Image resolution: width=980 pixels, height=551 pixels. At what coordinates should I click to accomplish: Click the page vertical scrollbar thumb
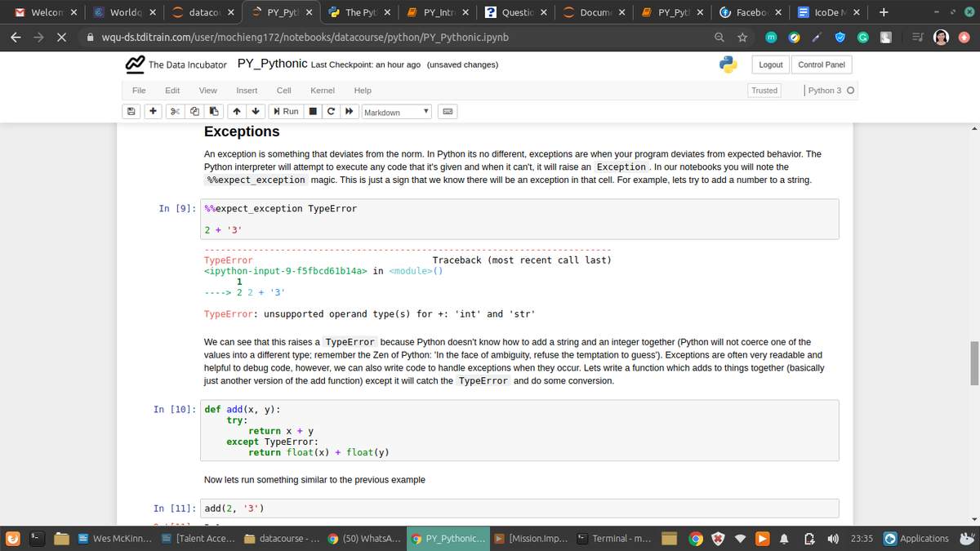click(973, 362)
